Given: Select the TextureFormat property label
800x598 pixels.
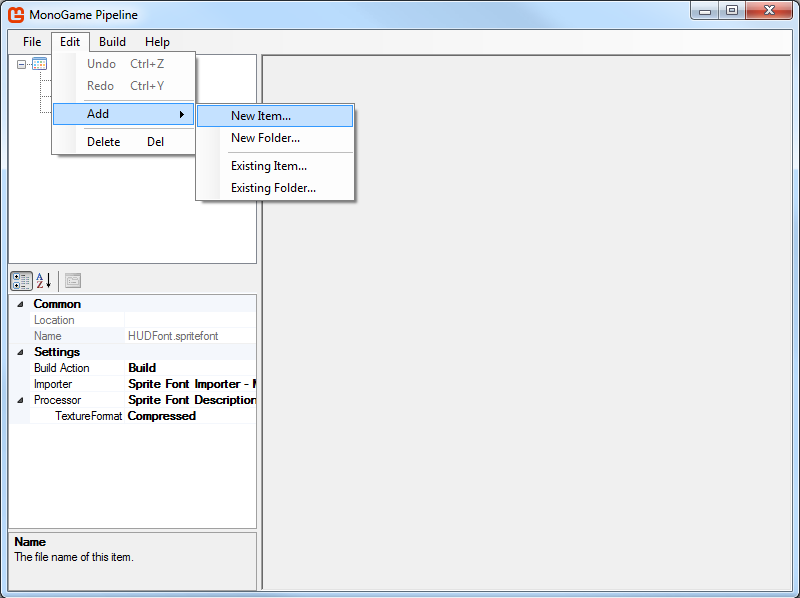Looking at the screenshot, I should pos(89,416).
